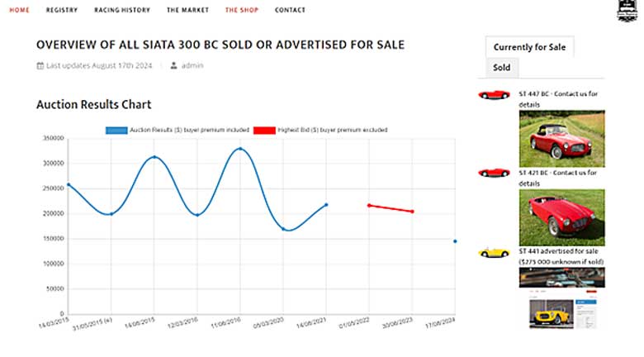The width and height of the screenshot is (644, 357).
Task: Click the red car icon beside ST 447 BC
Action: [494, 95]
